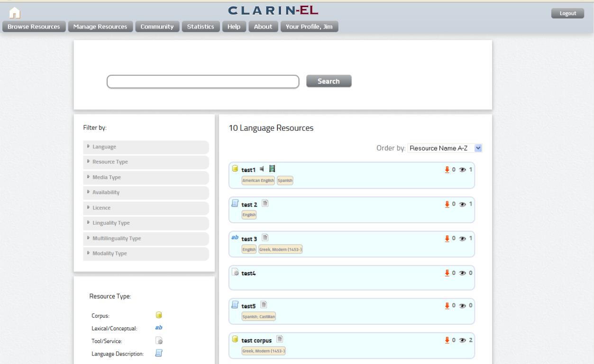Screen dimensions: 594x364
Task: Open the Community menu
Action: pyautogui.click(x=157, y=27)
